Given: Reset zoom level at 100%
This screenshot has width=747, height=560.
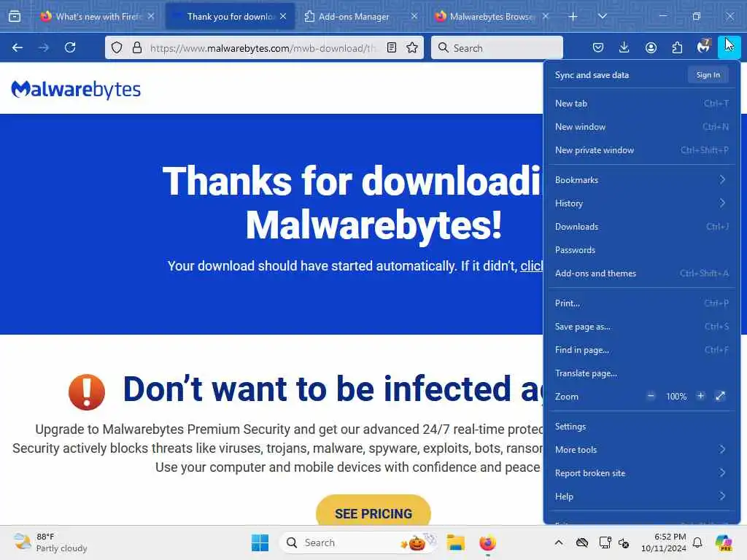Looking at the screenshot, I should pos(676,397).
